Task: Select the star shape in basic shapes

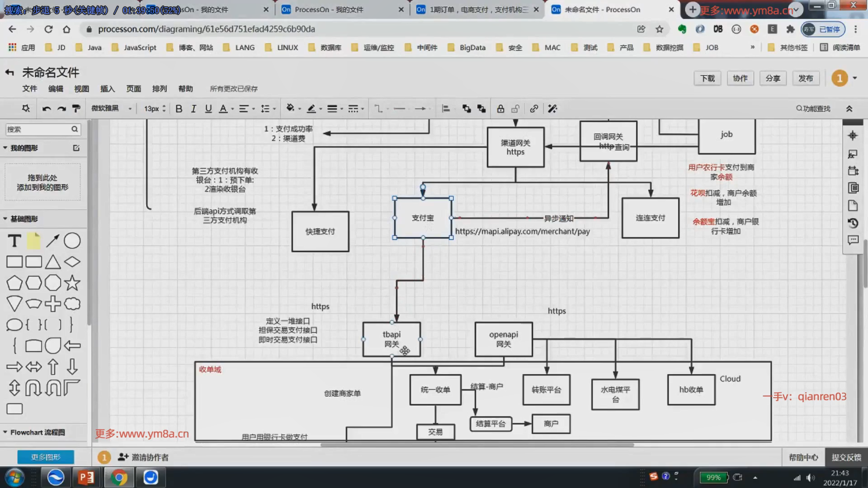Action: tap(72, 283)
